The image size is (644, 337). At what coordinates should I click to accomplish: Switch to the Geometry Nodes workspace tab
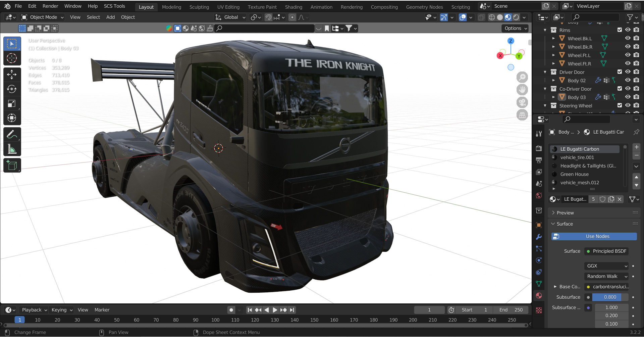(x=424, y=7)
